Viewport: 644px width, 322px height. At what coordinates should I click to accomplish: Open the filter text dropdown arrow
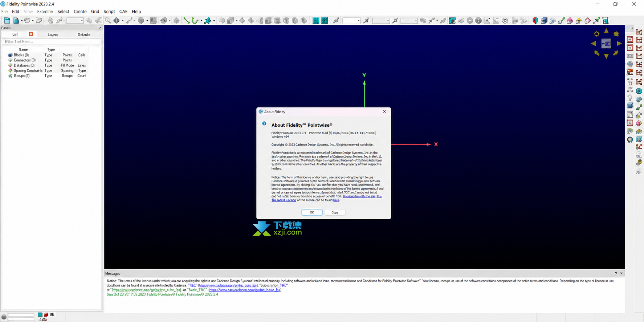click(99, 41)
